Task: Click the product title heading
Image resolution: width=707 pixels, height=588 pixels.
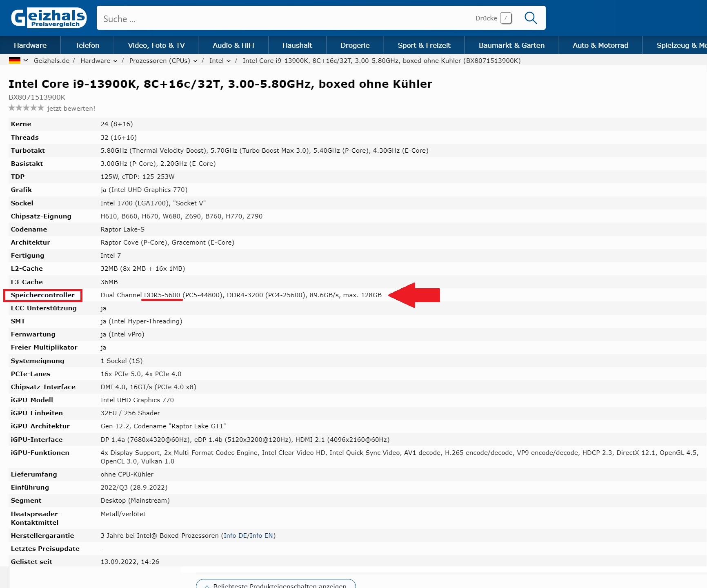Action: pyautogui.click(x=220, y=84)
